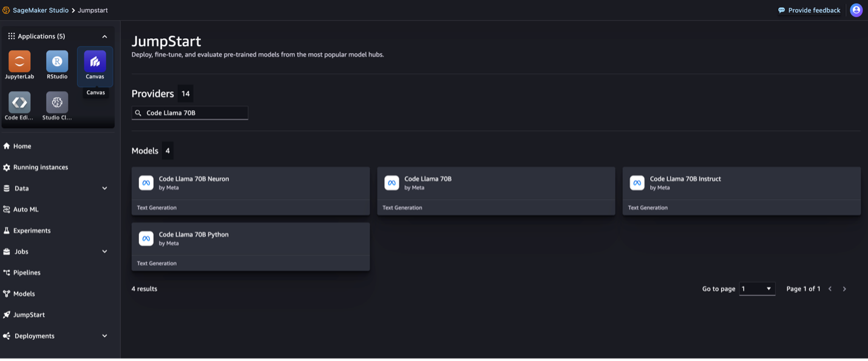Viewport: 868px width, 361px height.
Task: Click the Provide feedback speech bubble icon
Action: pos(782,10)
